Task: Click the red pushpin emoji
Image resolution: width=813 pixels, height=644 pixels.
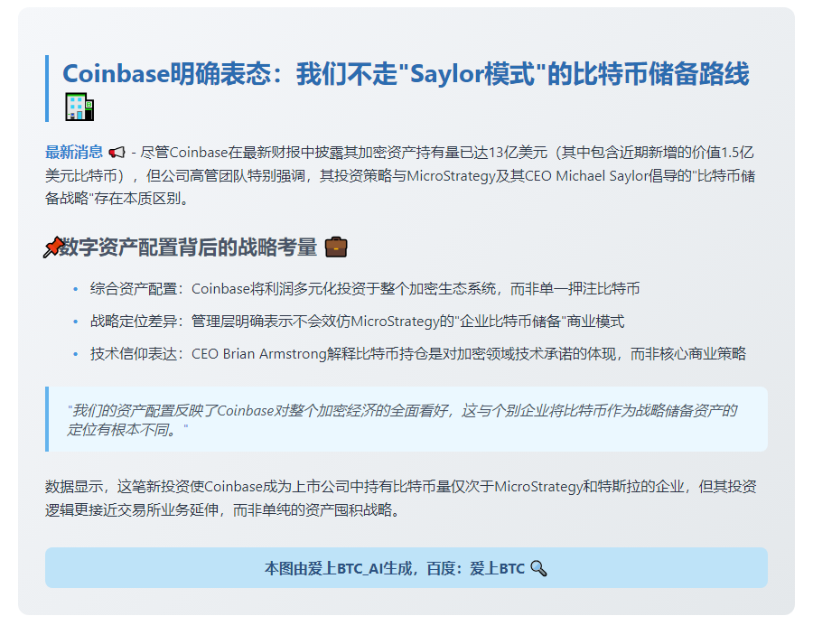Action: [x=52, y=247]
